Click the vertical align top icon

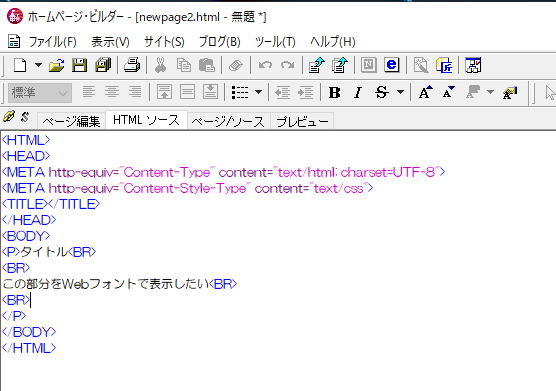(x=164, y=92)
